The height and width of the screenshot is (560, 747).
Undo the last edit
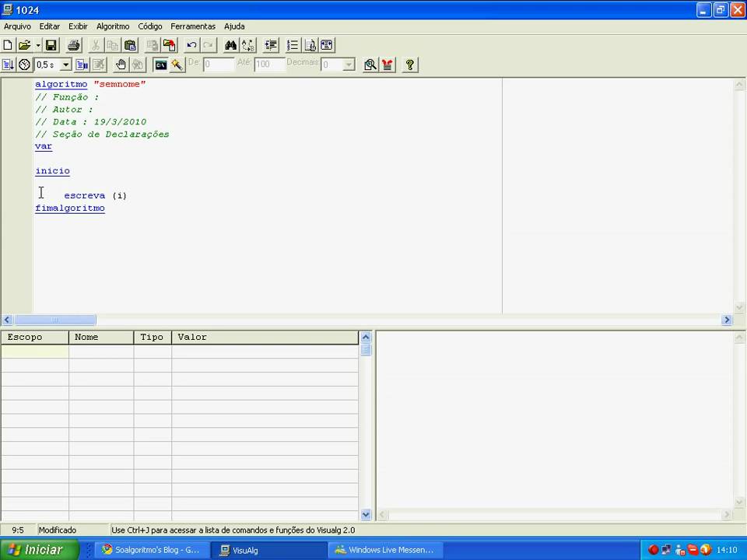pos(191,45)
